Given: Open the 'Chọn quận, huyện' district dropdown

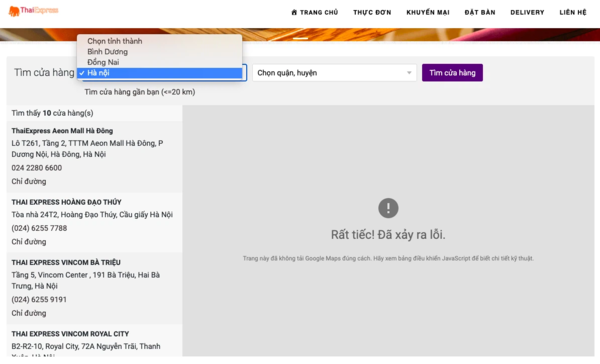Looking at the screenshot, I should (x=334, y=73).
